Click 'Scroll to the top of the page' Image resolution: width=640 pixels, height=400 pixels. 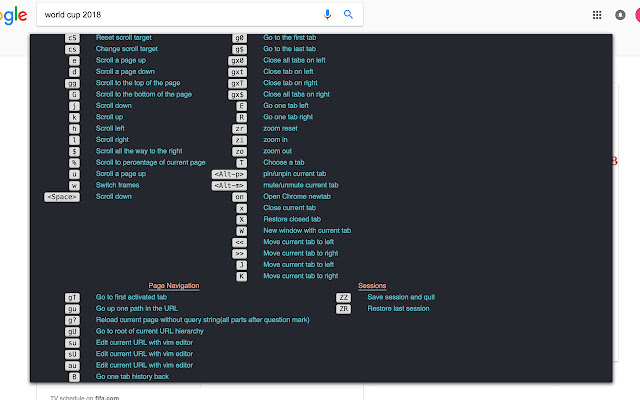pos(138,83)
